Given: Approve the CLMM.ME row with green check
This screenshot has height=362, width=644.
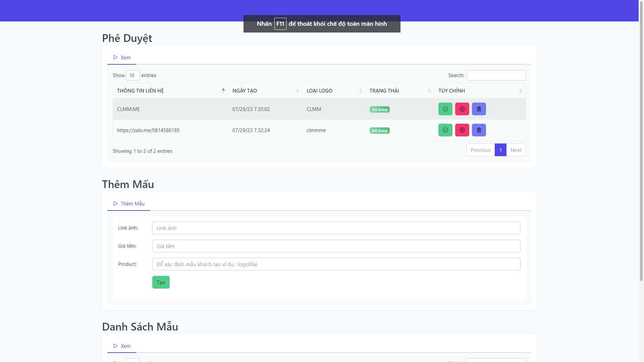Looking at the screenshot, I should pyautogui.click(x=445, y=109).
